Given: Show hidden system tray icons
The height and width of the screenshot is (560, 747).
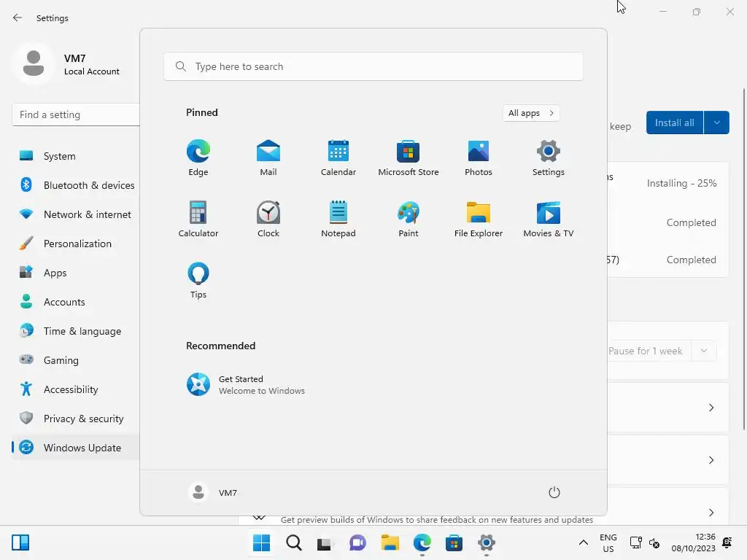Looking at the screenshot, I should pos(583,542).
